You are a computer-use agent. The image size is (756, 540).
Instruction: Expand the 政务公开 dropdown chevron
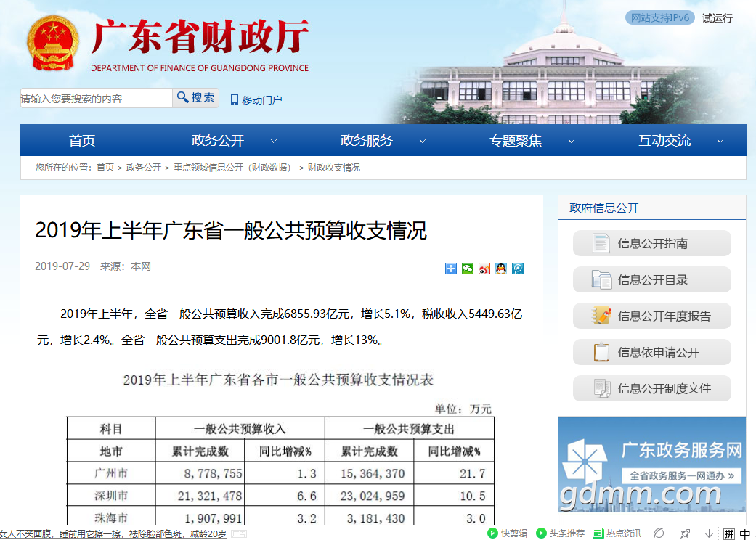[x=274, y=141]
